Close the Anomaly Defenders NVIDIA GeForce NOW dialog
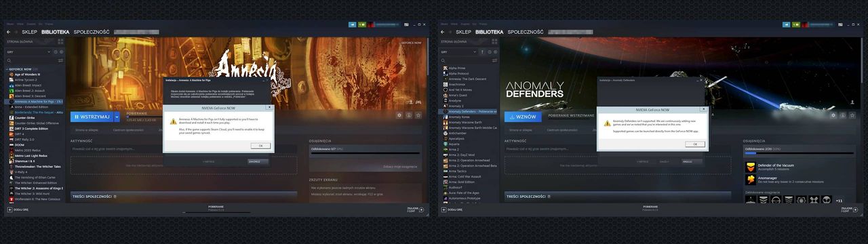Screen dimensions: 868x244 [703, 109]
